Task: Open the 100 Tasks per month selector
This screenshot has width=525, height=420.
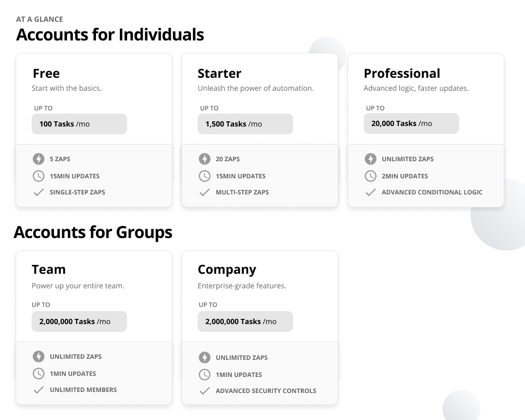Action: click(79, 124)
